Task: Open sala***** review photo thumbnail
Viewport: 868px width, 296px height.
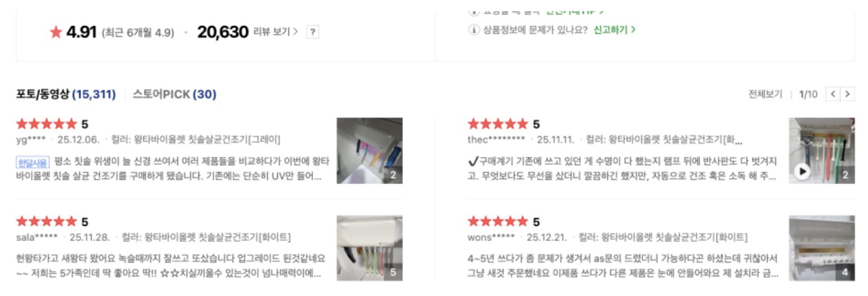Action: point(370,248)
